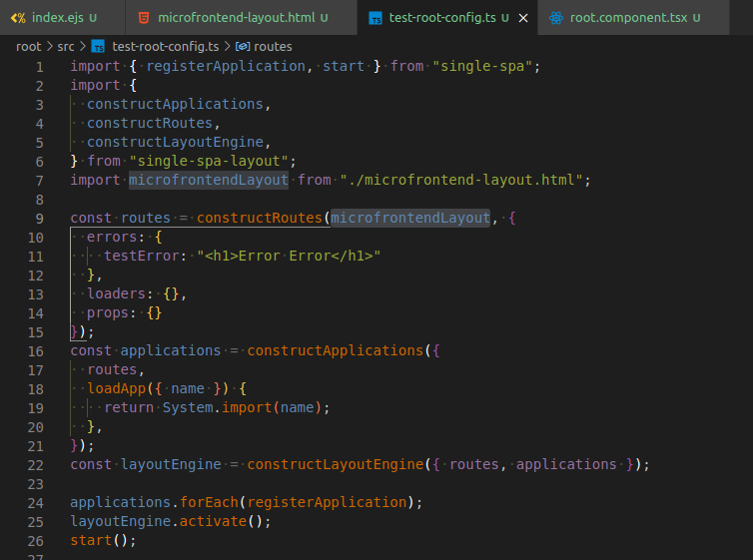Open the root.component.tsx tab
This screenshot has height=560, width=753.
(633, 18)
